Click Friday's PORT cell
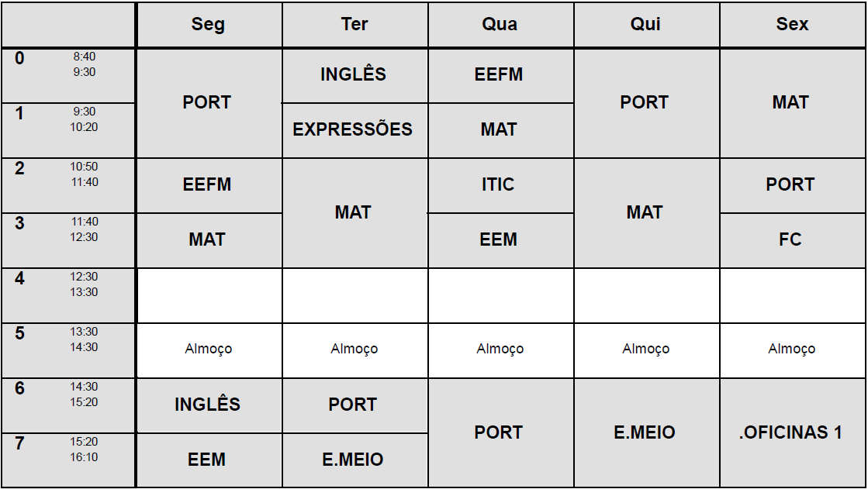The image size is (868, 489). tap(790, 184)
